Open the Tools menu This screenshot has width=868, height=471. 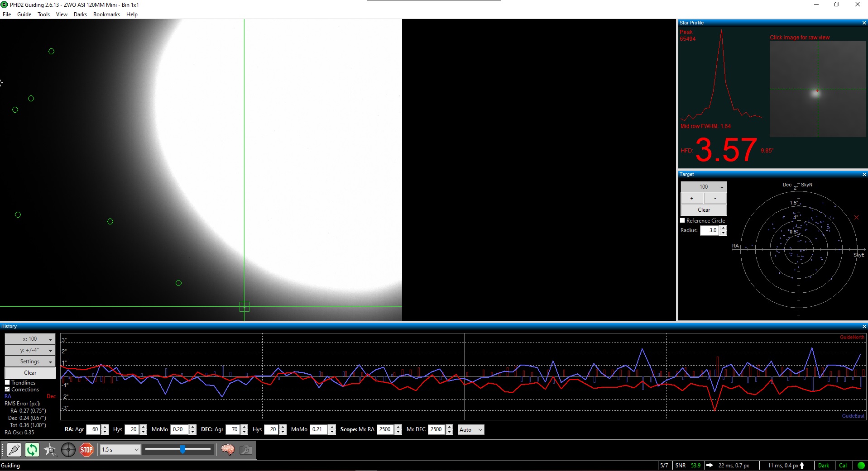click(44, 14)
